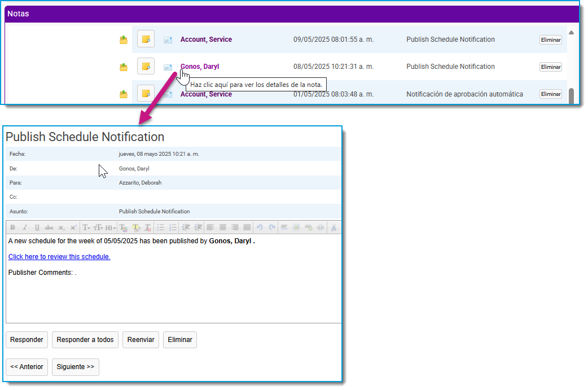Image resolution: width=588 pixels, height=390 pixels.
Task: Click the Responder a todos button
Action: (x=85, y=340)
